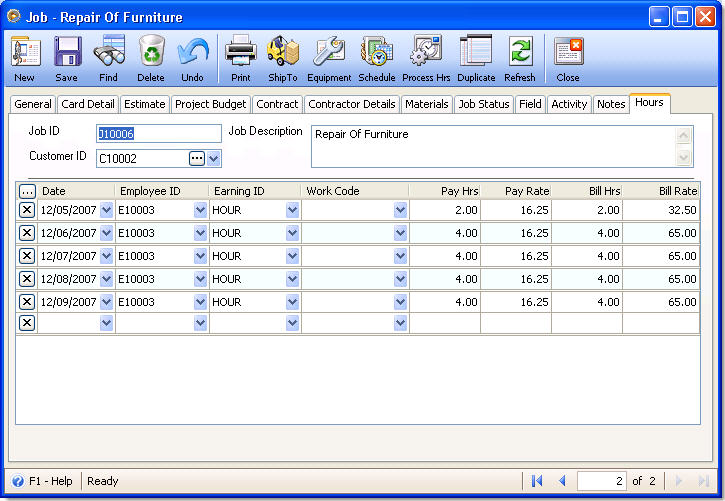Screen dimensions: 725x501
Task: Click the record number box showing 2
Action: point(602,481)
